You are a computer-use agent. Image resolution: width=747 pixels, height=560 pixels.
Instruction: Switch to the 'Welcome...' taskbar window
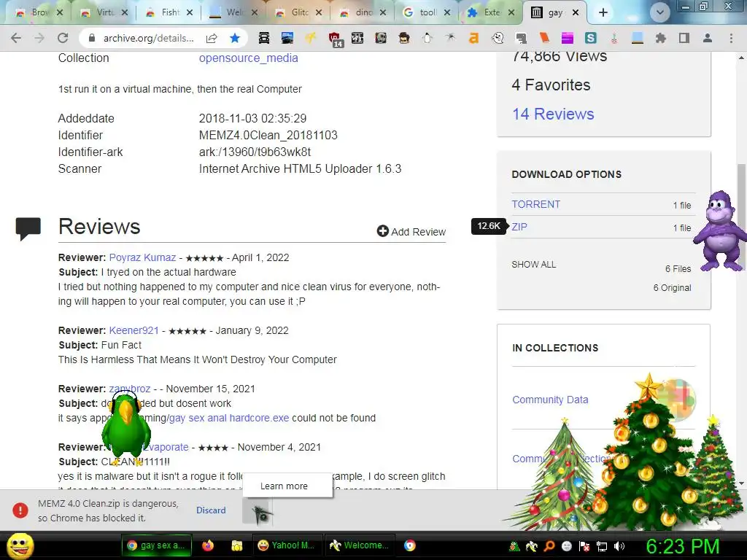click(360, 545)
